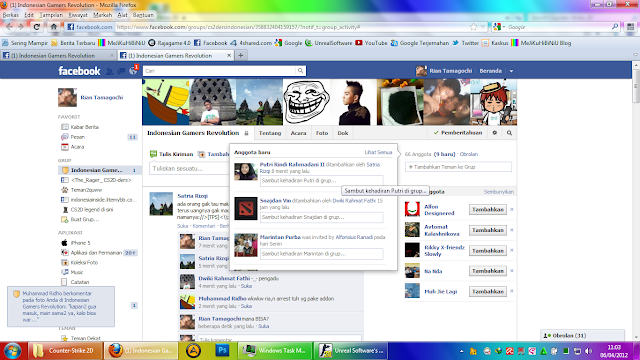Image resolution: width=640 pixels, height=360 pixels.
Task: Open the Berkas menu
Action: 11,15
